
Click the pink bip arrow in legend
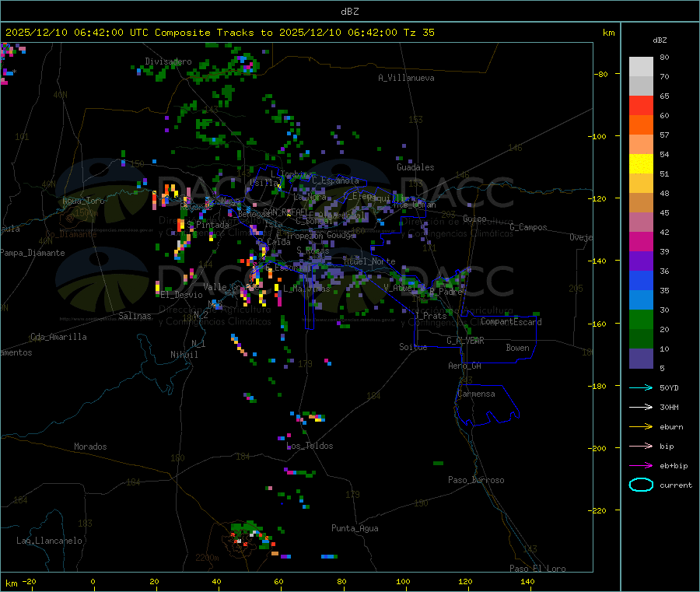(641, 446)
